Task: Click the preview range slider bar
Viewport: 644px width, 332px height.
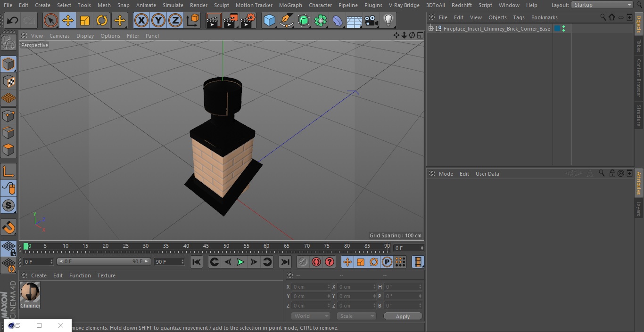Action: [104, 261]
